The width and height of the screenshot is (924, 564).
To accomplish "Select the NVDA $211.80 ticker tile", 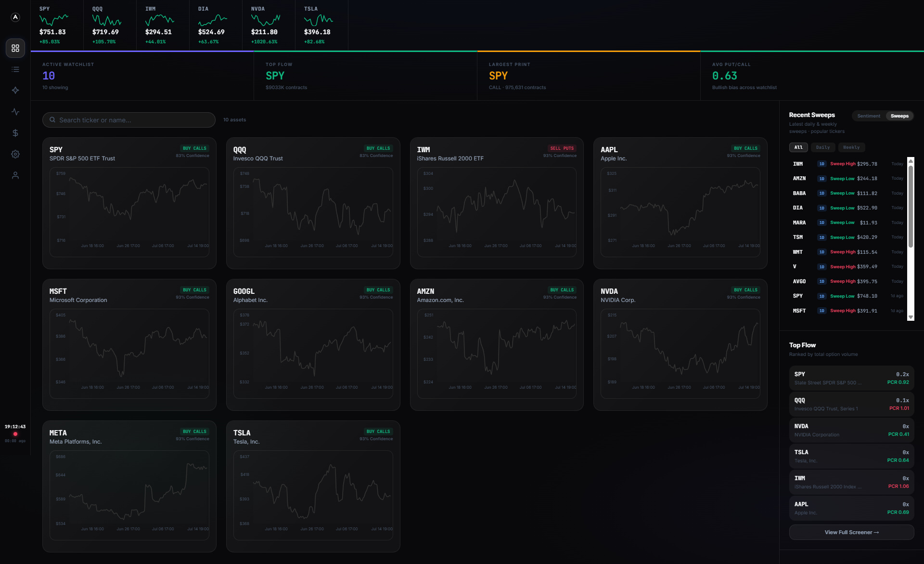I will (x=269, y=26).
